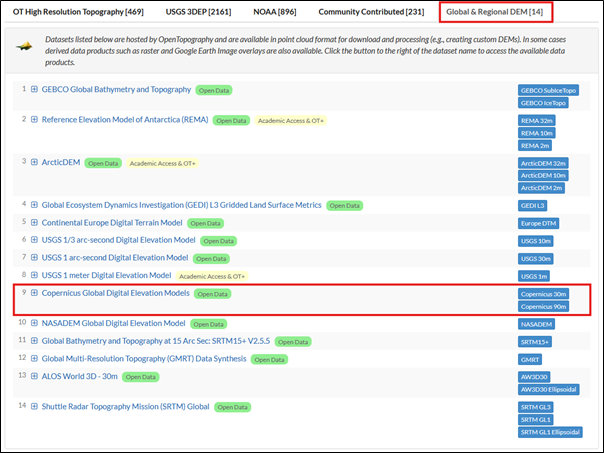The width and height of the screenshot is (604, 453).
Task: Click the airplane lidar icon in info banner
Action: click(24, 46)
